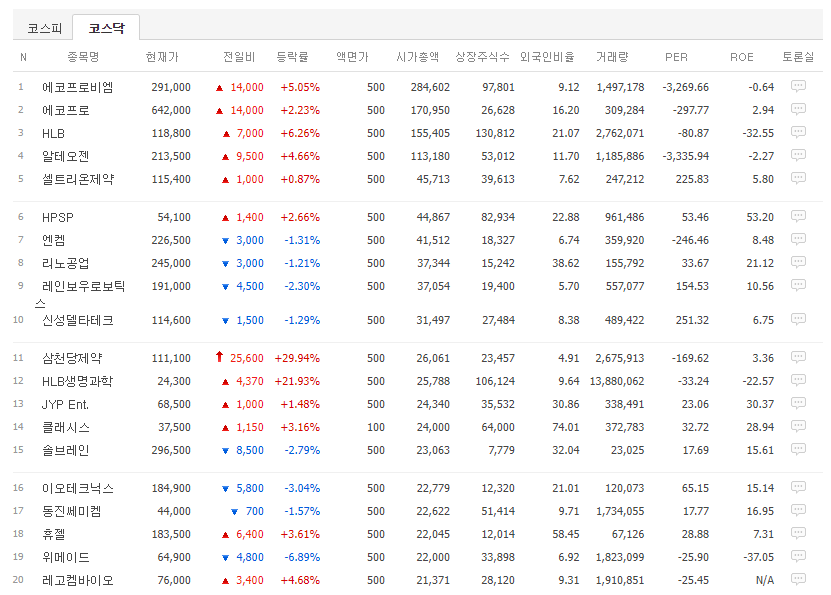Click the N/A value in ROE column
The width and height of the screenshot is (831, 595).
[765, 580]
